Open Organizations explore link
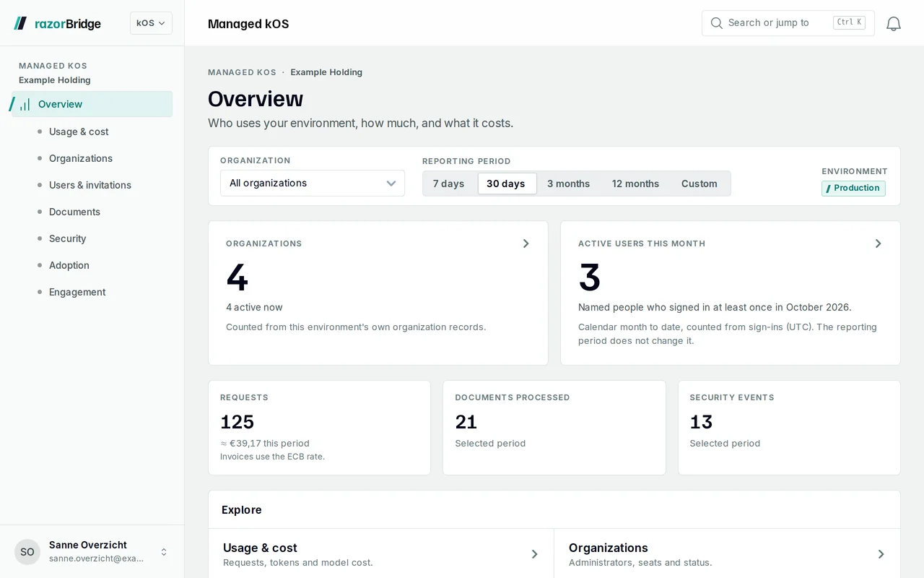Viewport: 924px width, 578px height. coord(727,554)
